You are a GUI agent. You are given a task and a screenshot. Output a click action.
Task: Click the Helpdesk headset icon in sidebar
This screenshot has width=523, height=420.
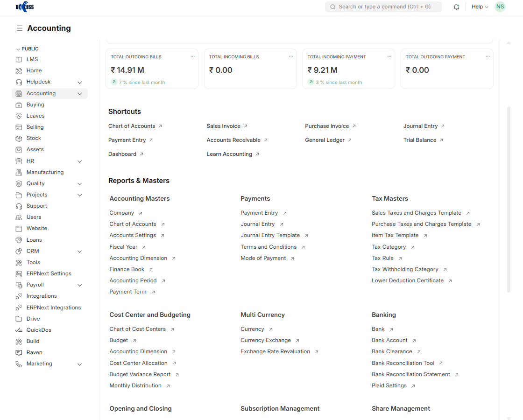tap(19, 82)
